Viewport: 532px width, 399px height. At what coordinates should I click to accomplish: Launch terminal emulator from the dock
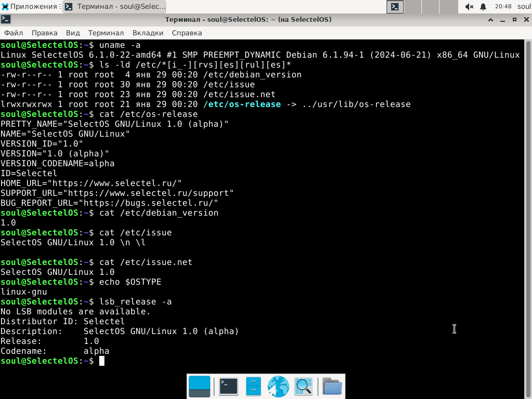pos(229,387)
